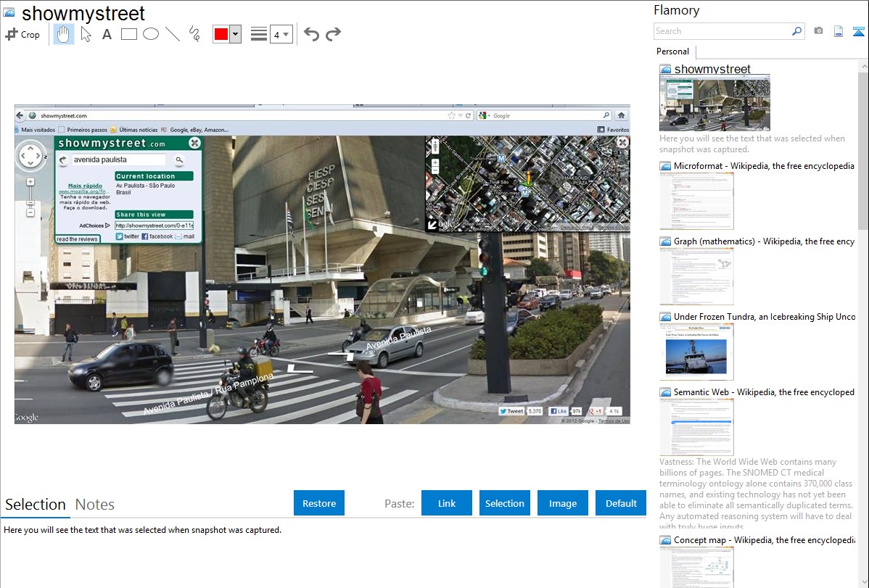Switch to the Personal tab
This screenshot has height=588, width=869.
point(673,51)
